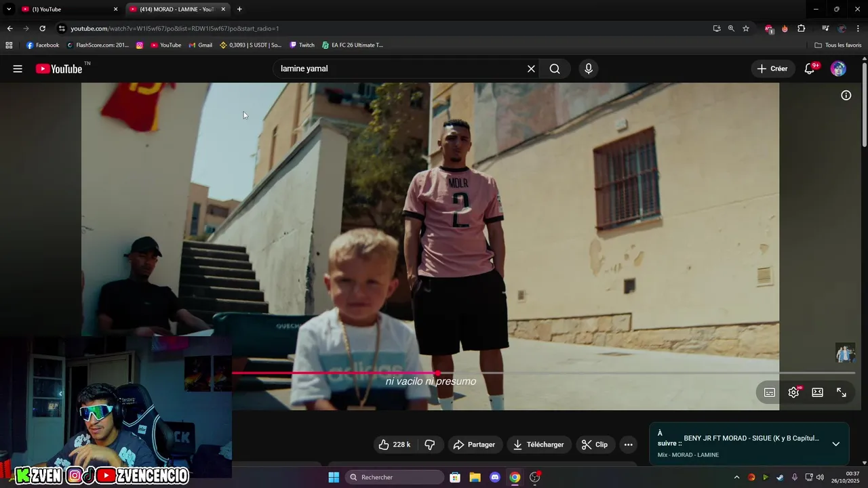Open the Twitch bookmark
Screen dimensions: 868x488
(x=302, y=45)
